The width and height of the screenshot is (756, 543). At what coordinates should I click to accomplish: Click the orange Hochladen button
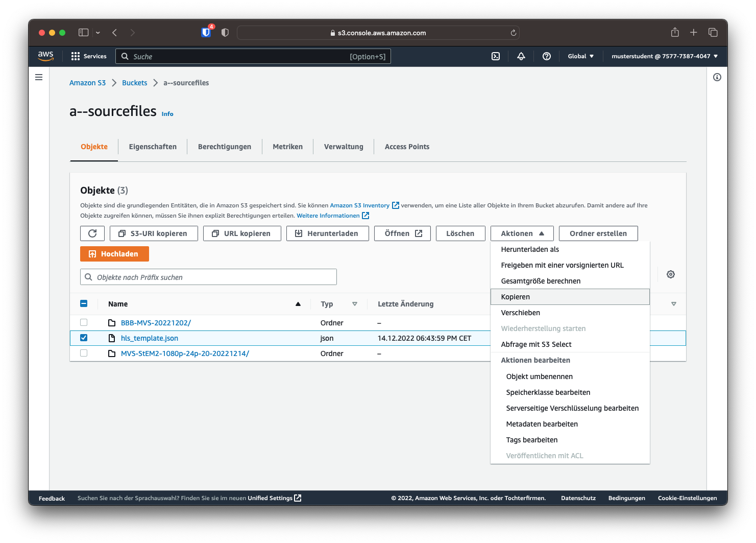(x=114, y=254)
